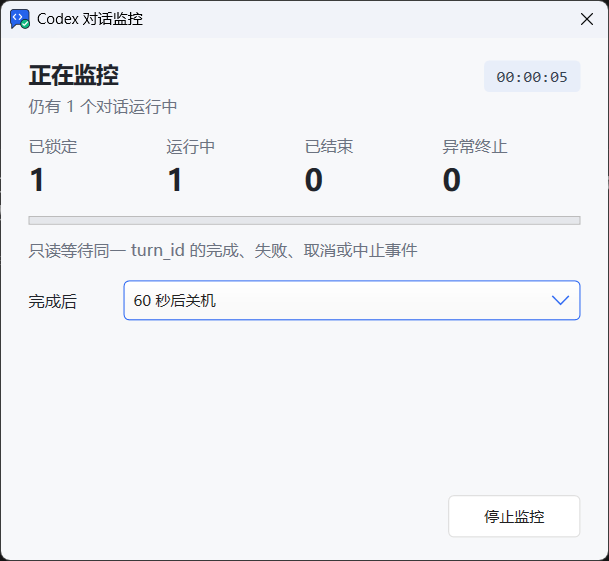Click the count value under 异常终止
Image resolution: width=609 pixels, height=561 pixels.
tap(452, 179)
